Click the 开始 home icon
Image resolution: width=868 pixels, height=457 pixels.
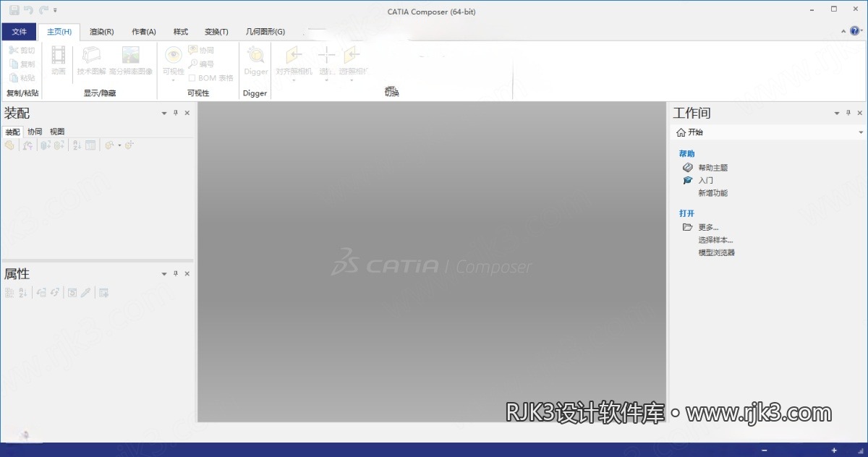point(680,132)
